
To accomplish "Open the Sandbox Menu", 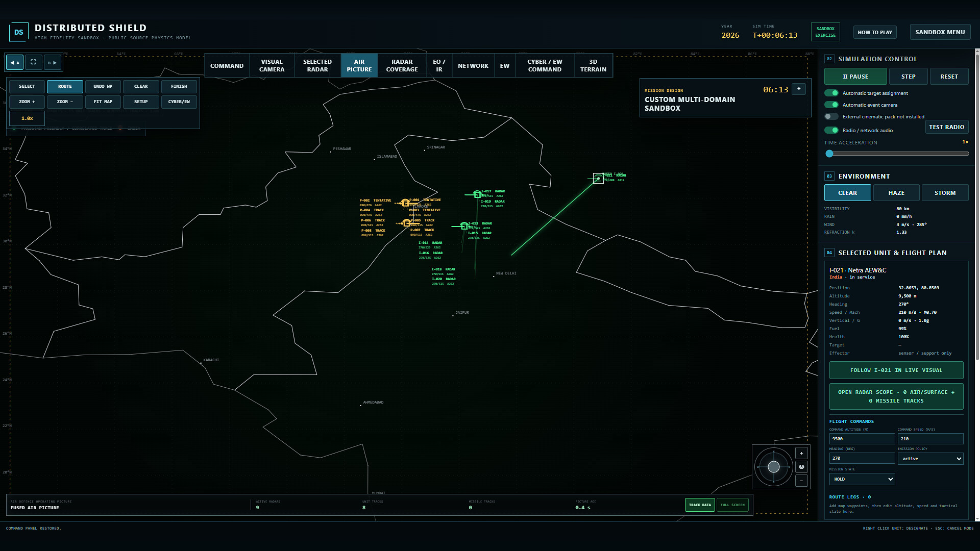I will (x=940, y=32).
